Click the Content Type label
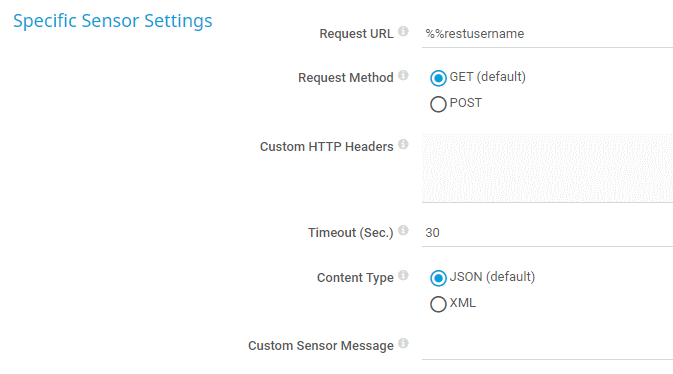 click(x=355, y=278)
